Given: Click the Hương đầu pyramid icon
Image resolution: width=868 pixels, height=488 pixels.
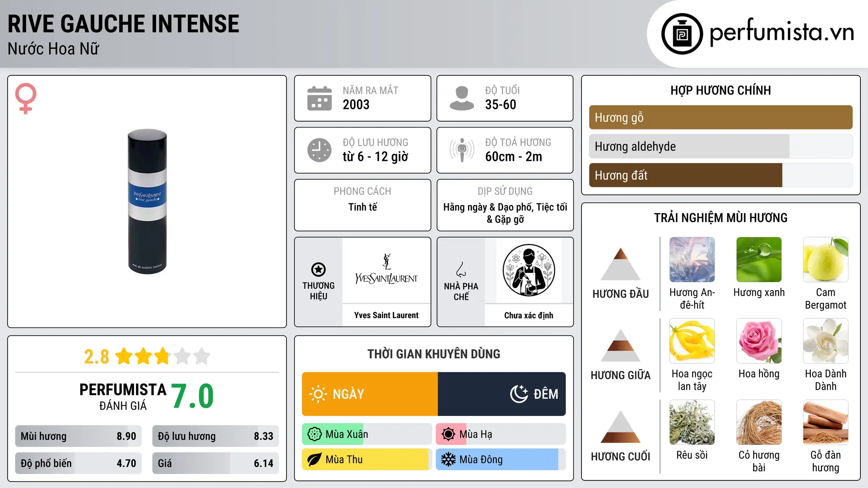Looking at the screenshot, I should pyautogui.click(x=620, y=263).
